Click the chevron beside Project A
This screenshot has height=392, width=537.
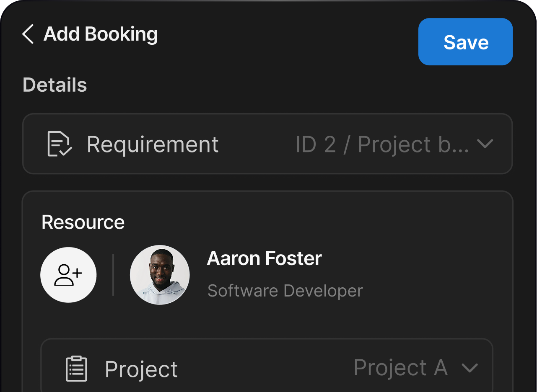pyautogui.click(x=470, y=369)
